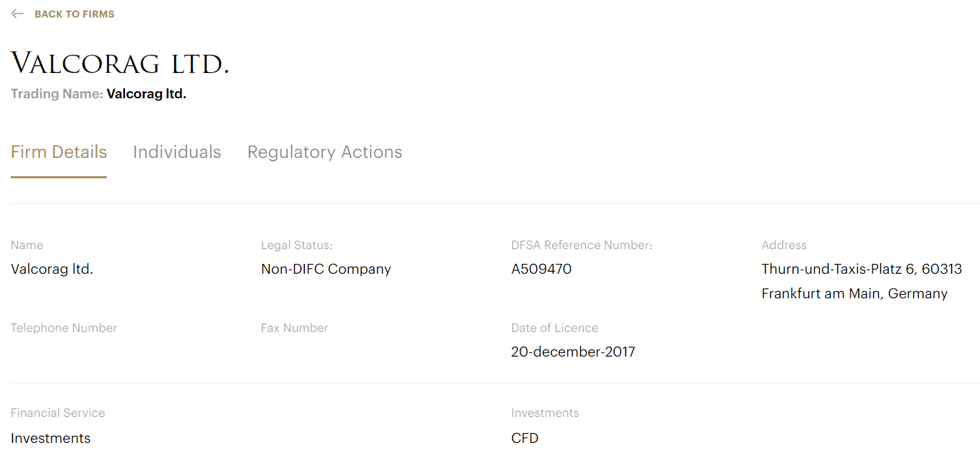Click the DFSA Reference Number label
Image resolution: width=980 pixels, height=471 pixels.
(x=582, y=245)
